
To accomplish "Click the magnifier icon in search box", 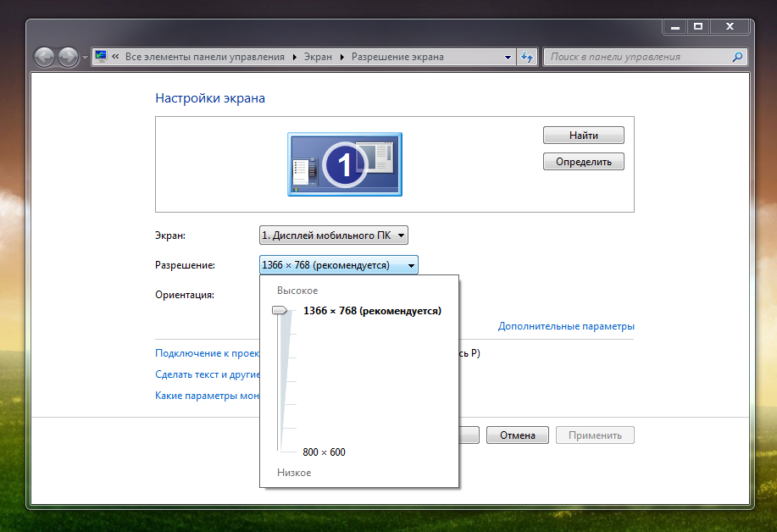I will [x=737, y=57].
